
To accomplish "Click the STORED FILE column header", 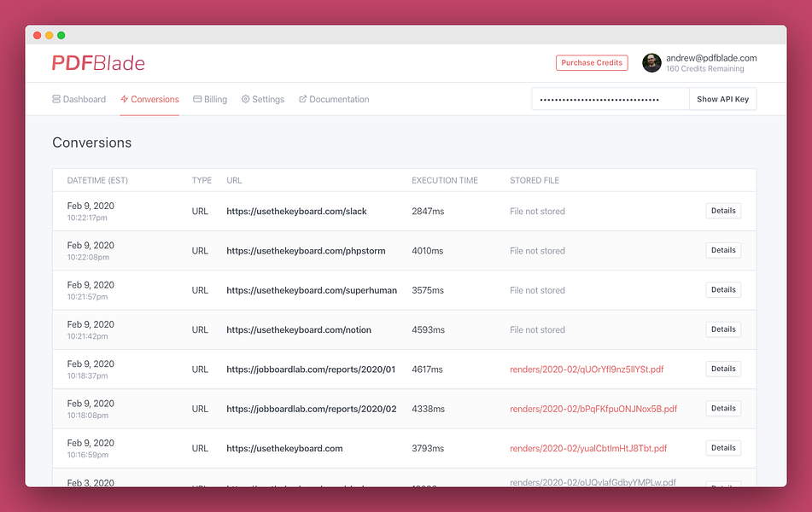I will (x=535, y=180).
